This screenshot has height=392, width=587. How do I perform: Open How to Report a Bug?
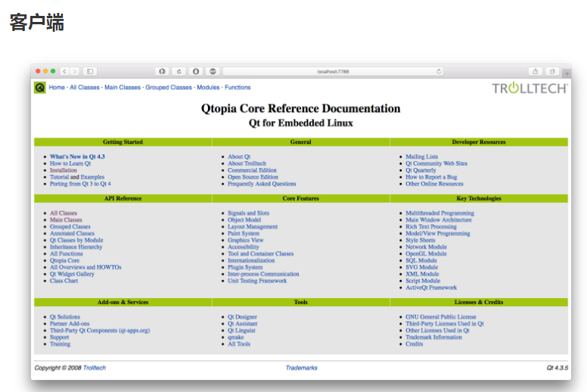431,177
